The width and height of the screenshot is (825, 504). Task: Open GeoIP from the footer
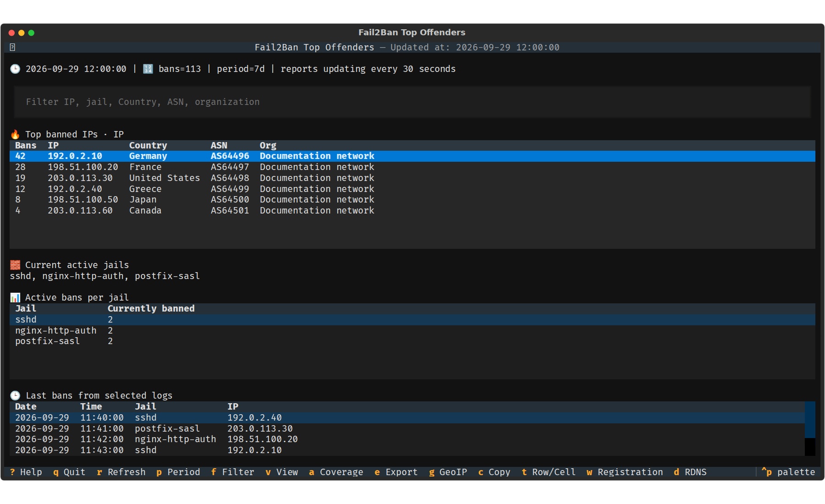click(448, 472)
